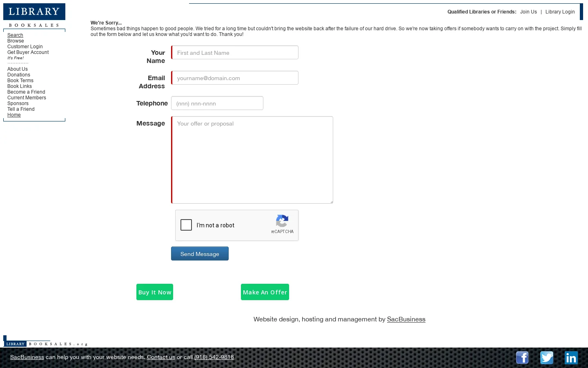Open Book Terms in the sidebar
The image size is (588, 368).
(x=20, y=81)
